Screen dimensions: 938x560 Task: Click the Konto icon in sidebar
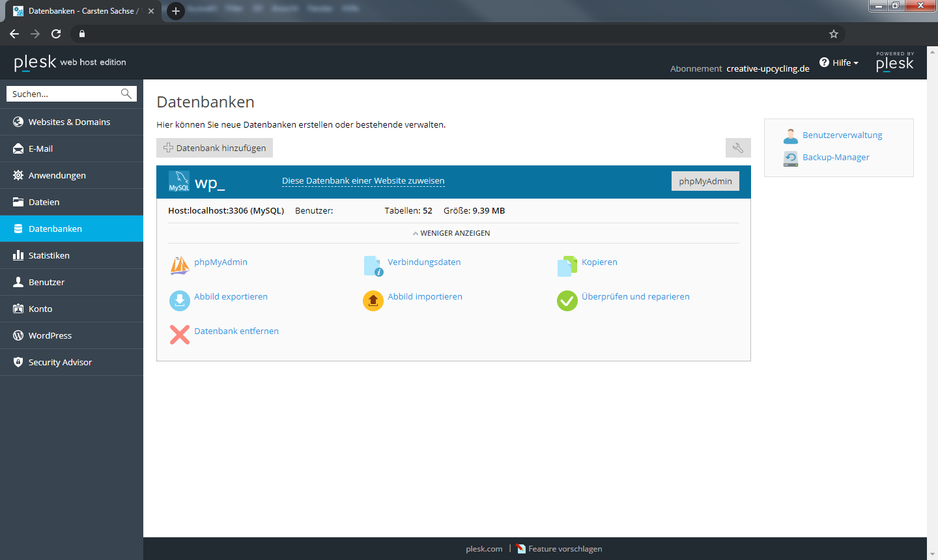pyautogui.click(x=18, y=309)
